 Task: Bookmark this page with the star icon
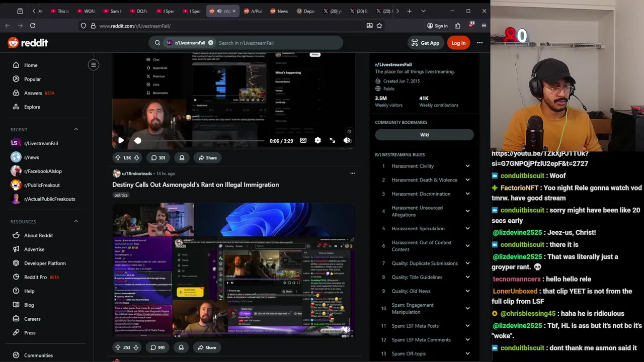(x=379, y=26)
